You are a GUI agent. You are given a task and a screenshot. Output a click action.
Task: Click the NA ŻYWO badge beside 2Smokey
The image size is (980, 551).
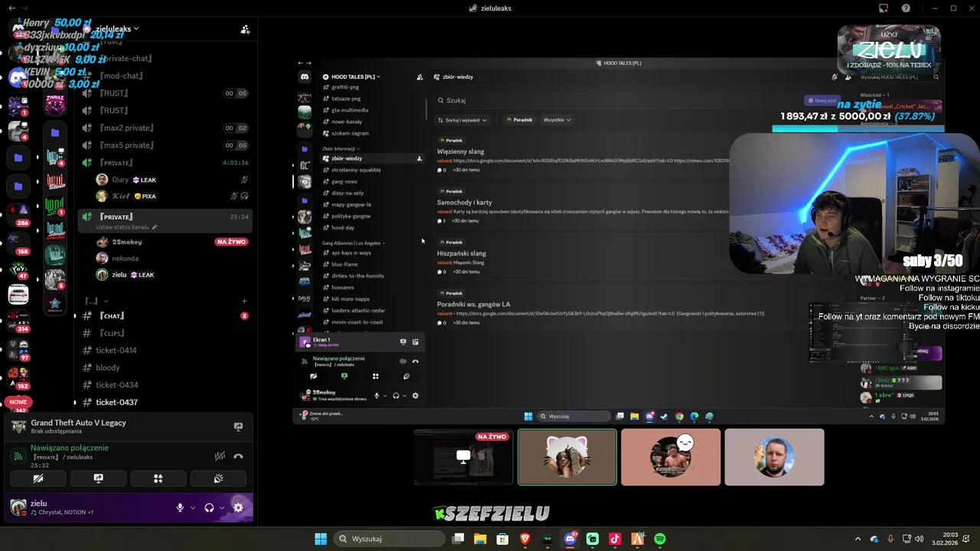[231, 242]
